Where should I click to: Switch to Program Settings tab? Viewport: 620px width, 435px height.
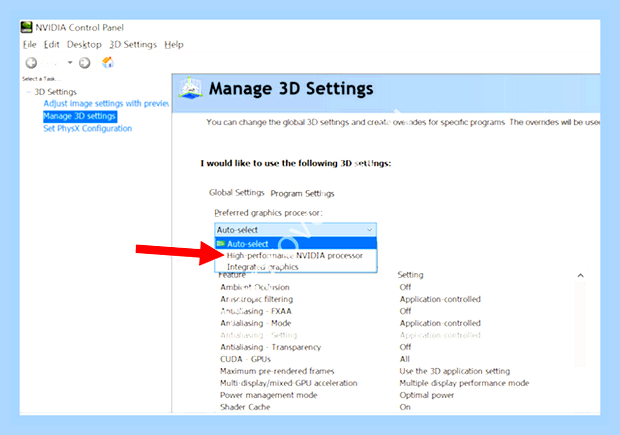302,193
